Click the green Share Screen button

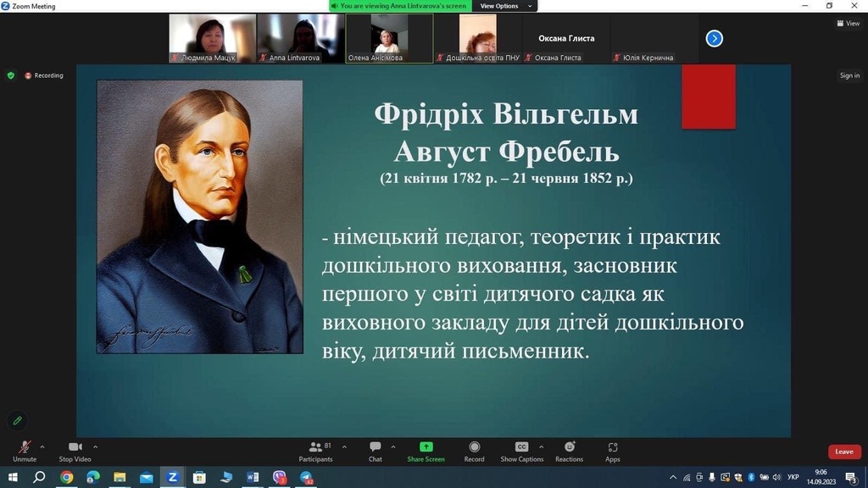coord(426,450)
